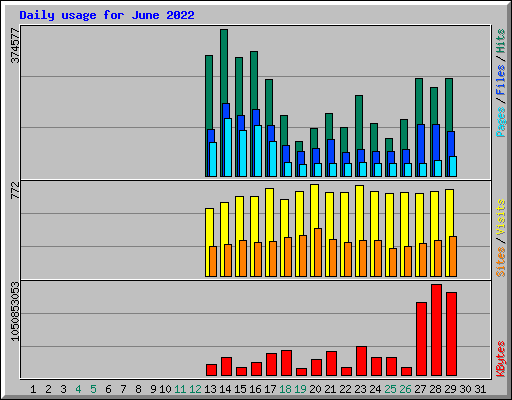Click day 1 on the x-axis
This screenshot has height=400, width=512.
[x=33, y=389]
